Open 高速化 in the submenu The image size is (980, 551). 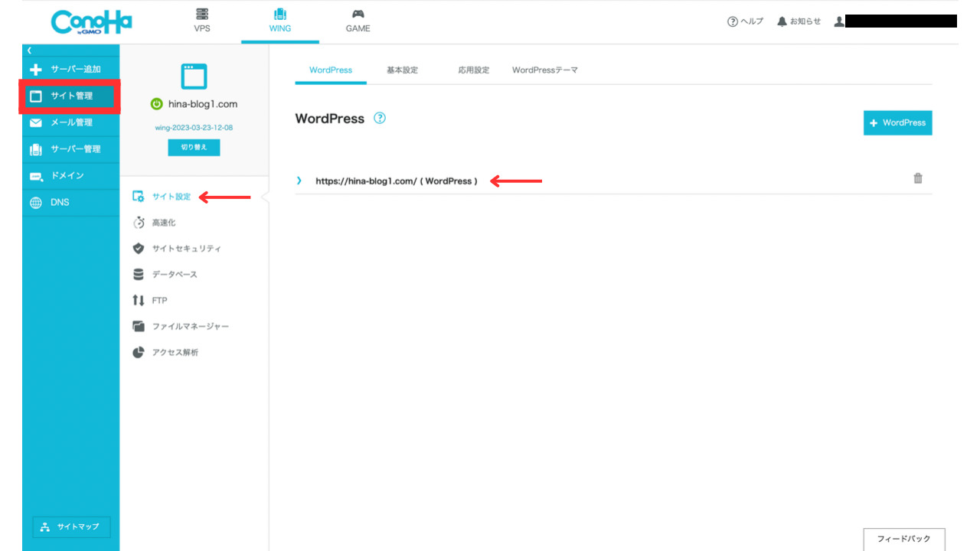pyautogui.click(x=155, y=223)
